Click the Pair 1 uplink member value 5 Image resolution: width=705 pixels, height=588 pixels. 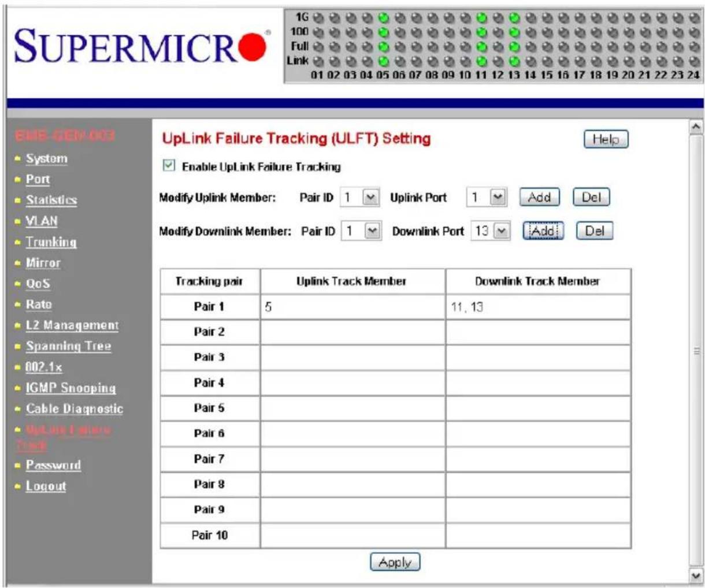coord(268,307)
